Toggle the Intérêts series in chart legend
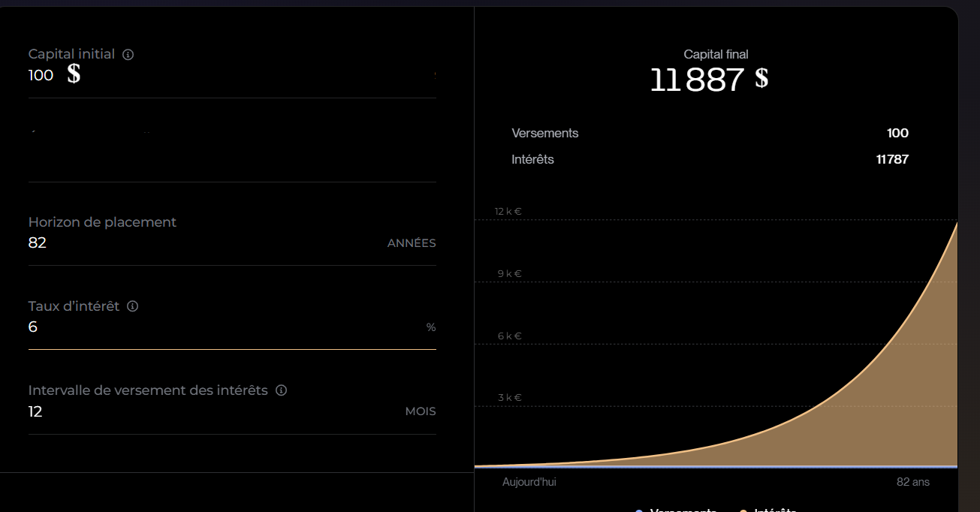Screen dimensions: 980x512 (775, 510)
